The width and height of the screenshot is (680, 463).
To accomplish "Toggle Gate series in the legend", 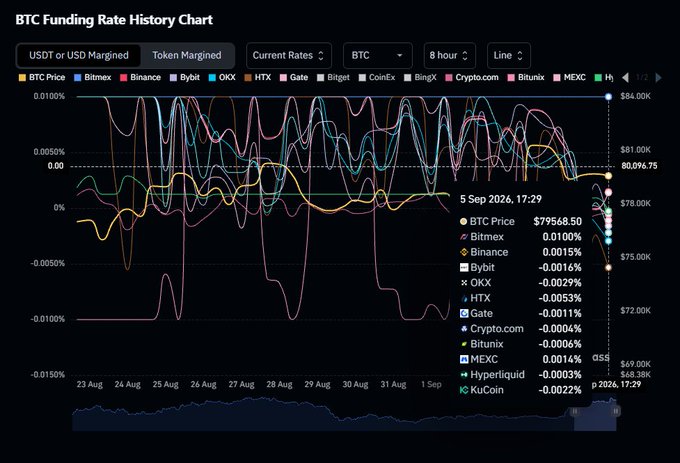I will point(294,78).
